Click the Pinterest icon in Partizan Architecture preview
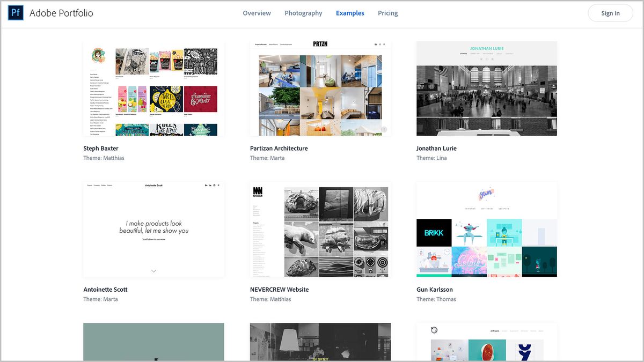The width and height of the screenshot is (644, 362). tap(385, 44)
